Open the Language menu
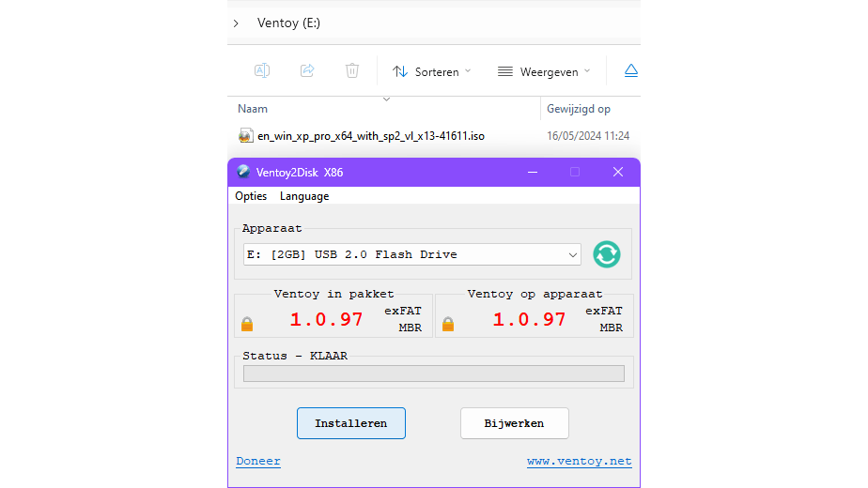The width and height of the screenshot is (868, 488). (x=304, y=196)
